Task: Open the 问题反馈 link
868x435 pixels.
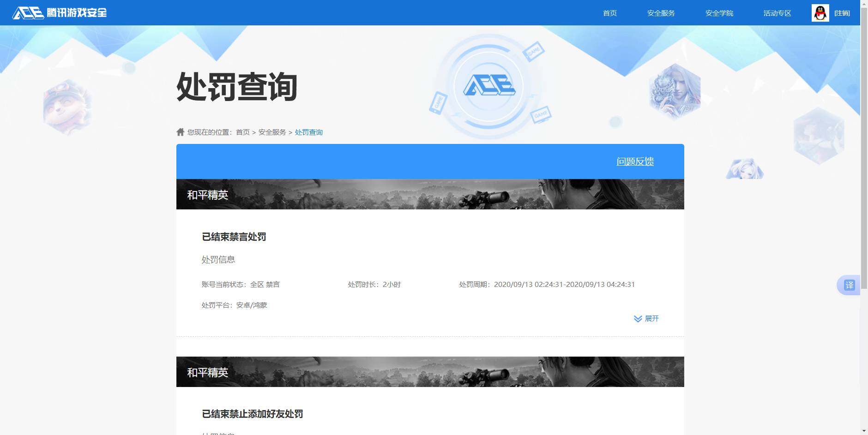Action: point(635,161)
